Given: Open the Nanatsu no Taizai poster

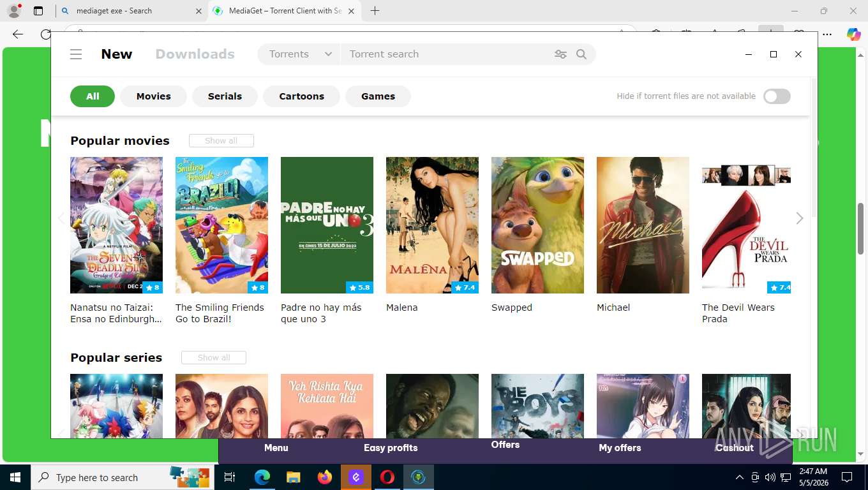Looking at the screenshot, I should pos(116,225).
